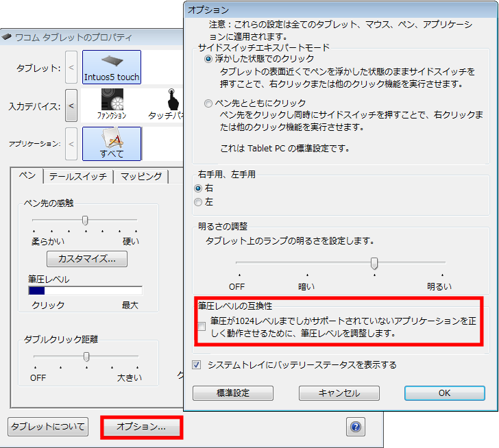
Task: Select the 浮かした状態でのクリック radio button
Action: tap(208, 59)
